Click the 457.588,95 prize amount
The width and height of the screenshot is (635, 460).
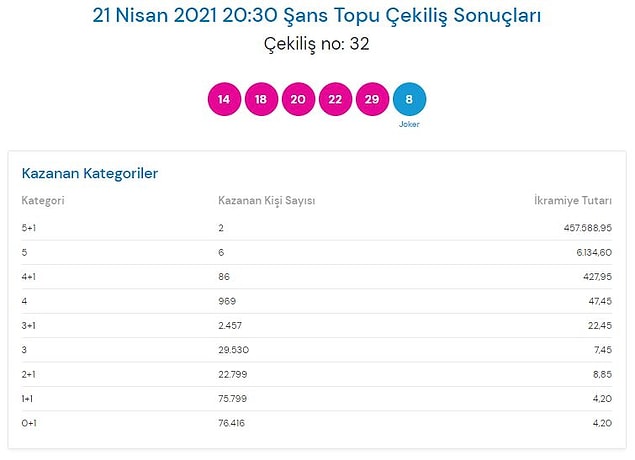(588, 228)
